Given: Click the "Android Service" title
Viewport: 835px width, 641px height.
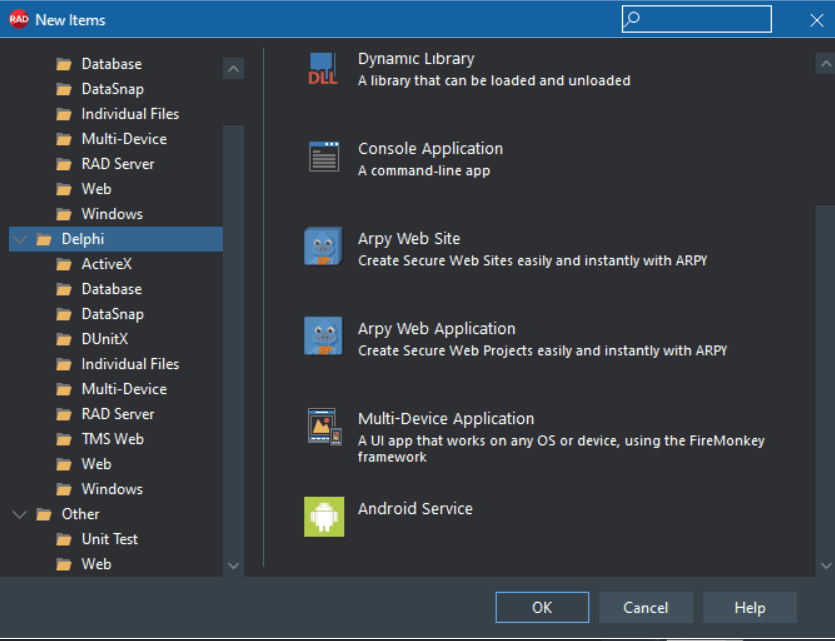Looking at the screenshot, I should pyautogui.click(x=415, y=508).
